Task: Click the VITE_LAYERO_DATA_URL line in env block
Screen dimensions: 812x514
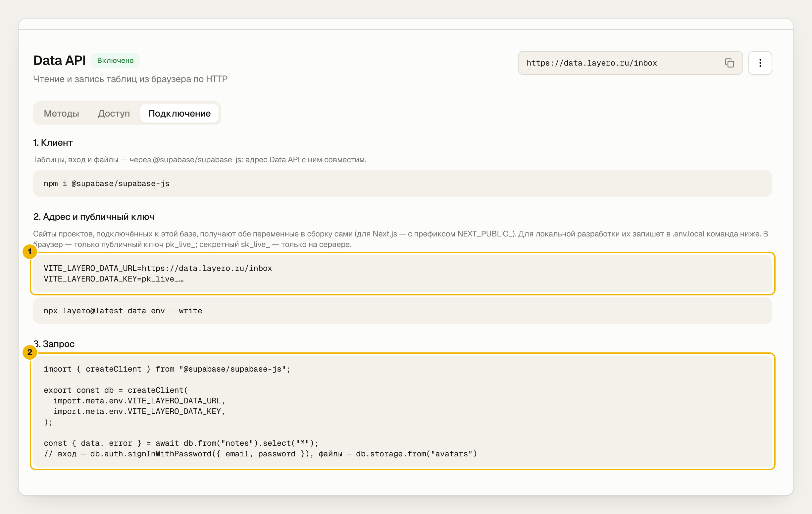Action: (158, 268)
